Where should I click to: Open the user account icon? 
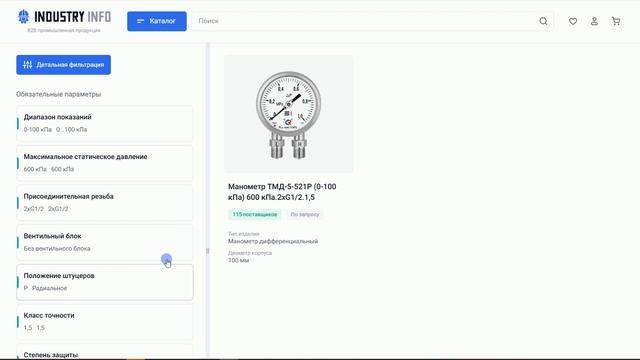coord(594,21)
